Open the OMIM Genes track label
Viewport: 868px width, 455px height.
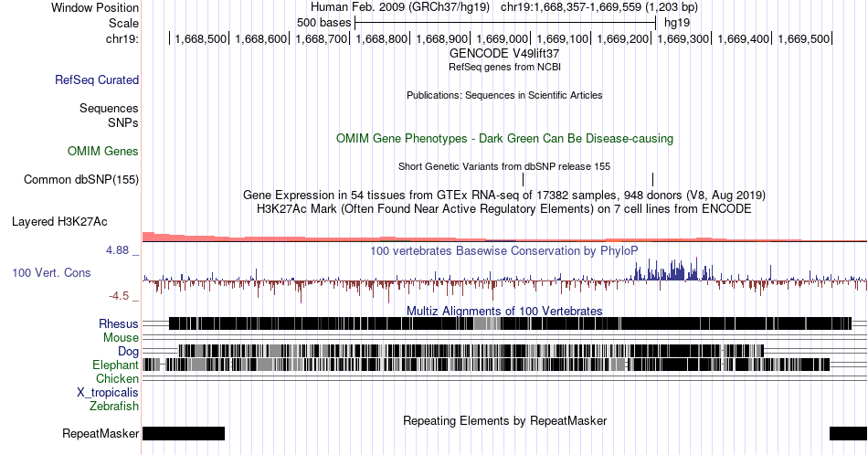point(103,151)
